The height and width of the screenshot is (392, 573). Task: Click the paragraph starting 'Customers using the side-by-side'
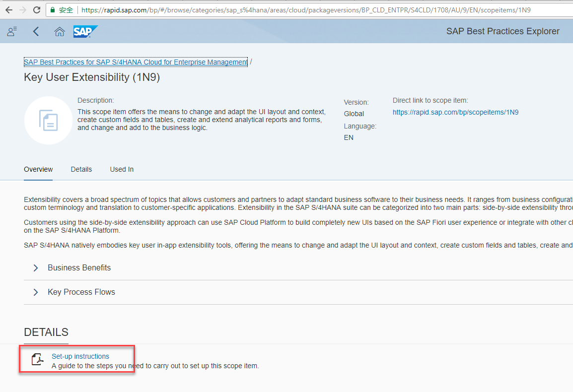(298, 226)
